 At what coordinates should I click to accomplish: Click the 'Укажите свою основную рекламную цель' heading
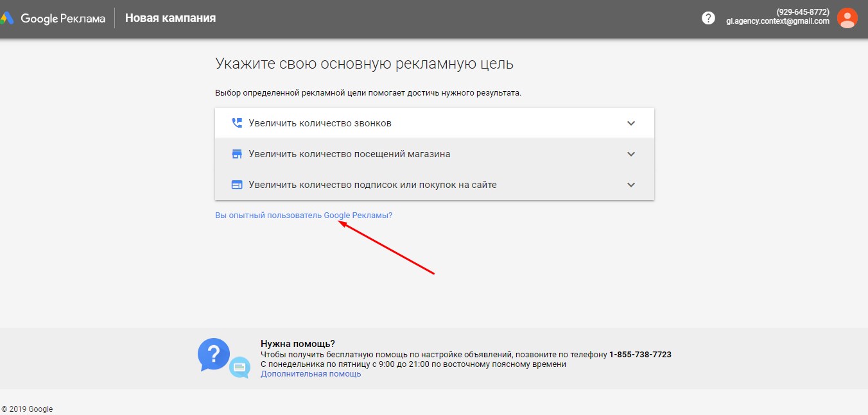click(364, 64)
